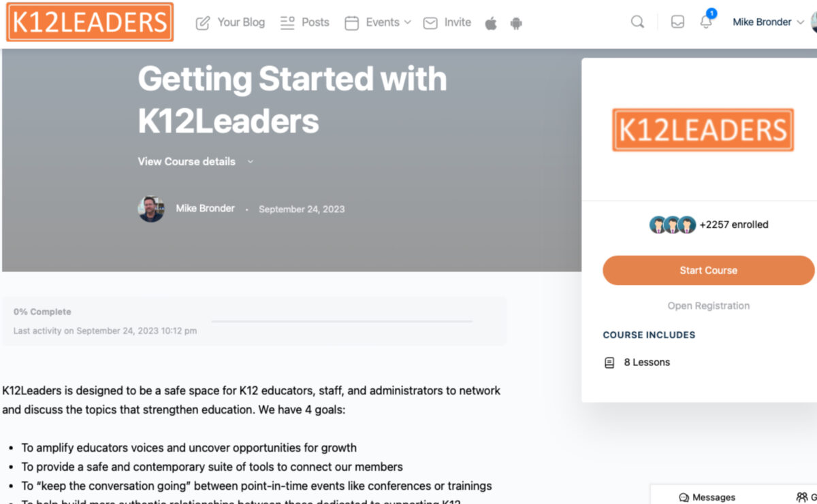817x504 pixels.
Task: Click the Apple app download icon
Action: click(491, 23)
